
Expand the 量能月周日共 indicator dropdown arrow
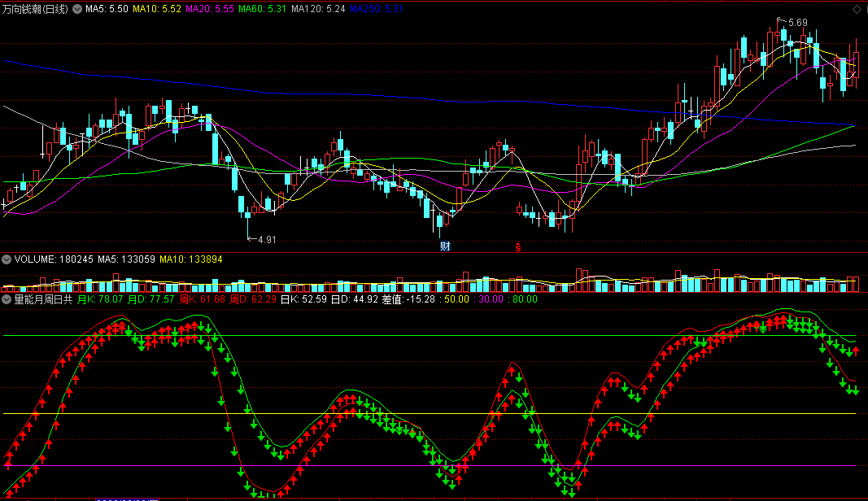7,299
